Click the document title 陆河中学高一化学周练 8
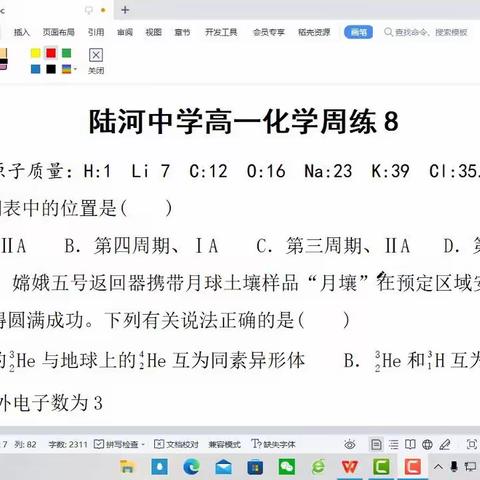 point(244,121)
